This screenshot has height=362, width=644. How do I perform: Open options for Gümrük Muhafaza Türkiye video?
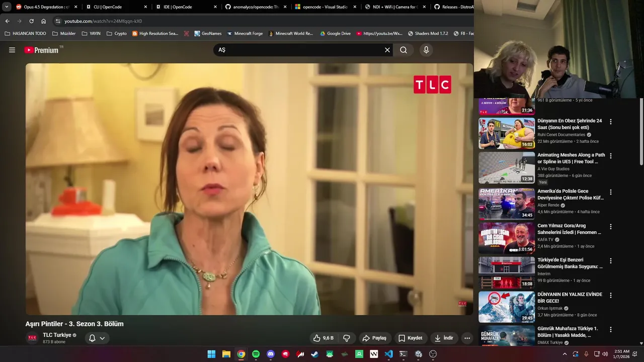coord(611,329)
